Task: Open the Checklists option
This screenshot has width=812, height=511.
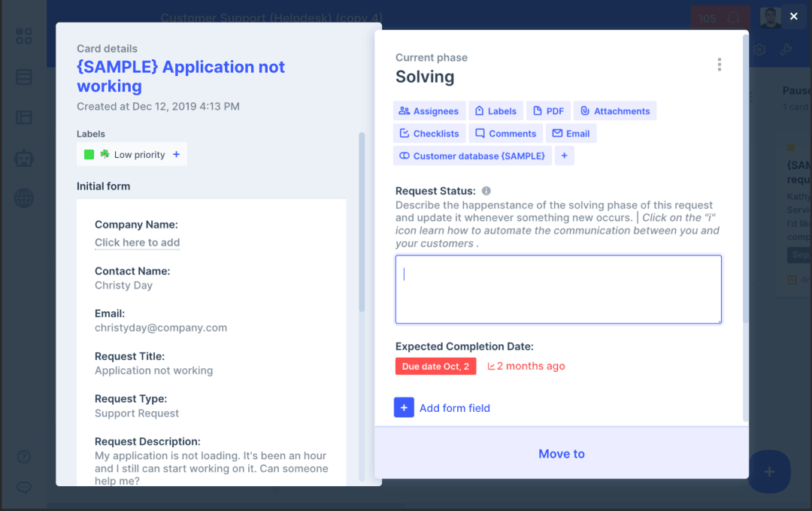Action: 429,134
